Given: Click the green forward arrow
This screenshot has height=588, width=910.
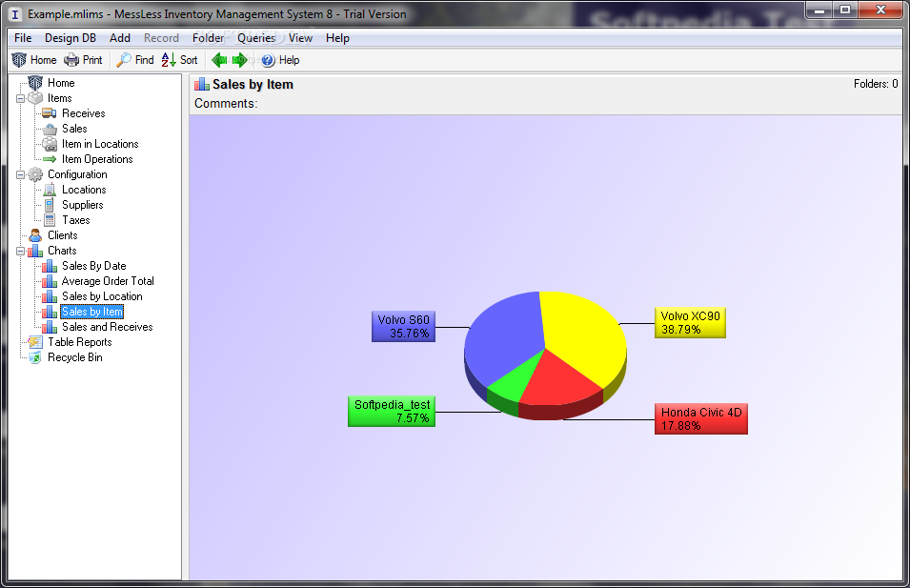Looking at the screenshot, I should coord(239,60).
